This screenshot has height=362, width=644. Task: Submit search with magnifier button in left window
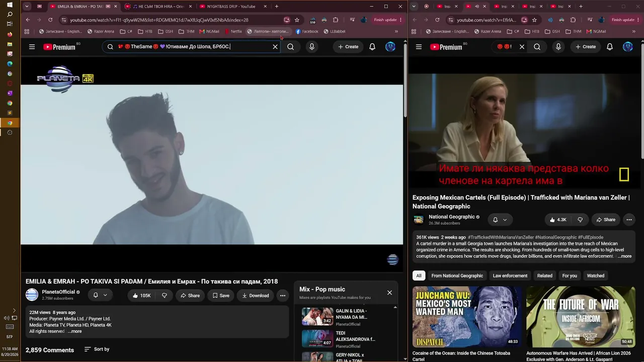click(x=290, y=47)
